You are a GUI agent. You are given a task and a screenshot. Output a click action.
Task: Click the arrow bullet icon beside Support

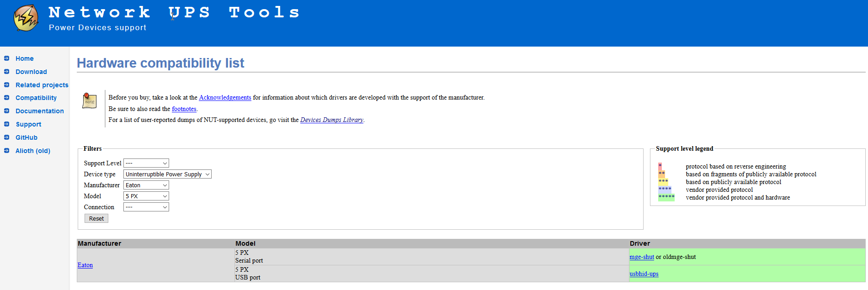[x=6, y=124]
